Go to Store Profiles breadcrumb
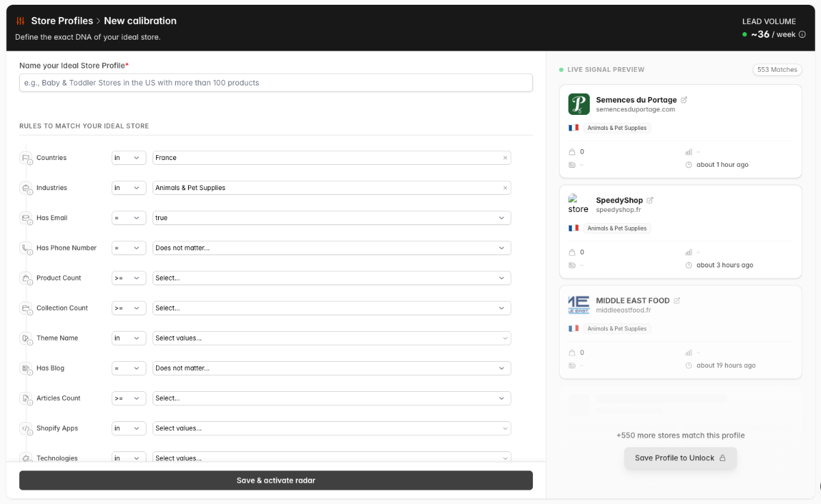821x504 pixels. tap(62, 21)
